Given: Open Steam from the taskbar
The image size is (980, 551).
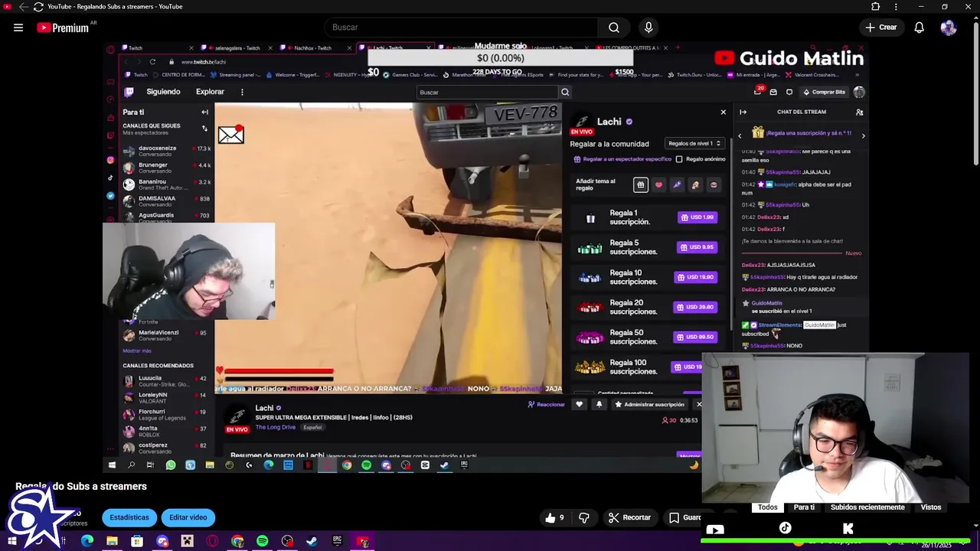Looking at the screenshot, I should coord(312,541).
